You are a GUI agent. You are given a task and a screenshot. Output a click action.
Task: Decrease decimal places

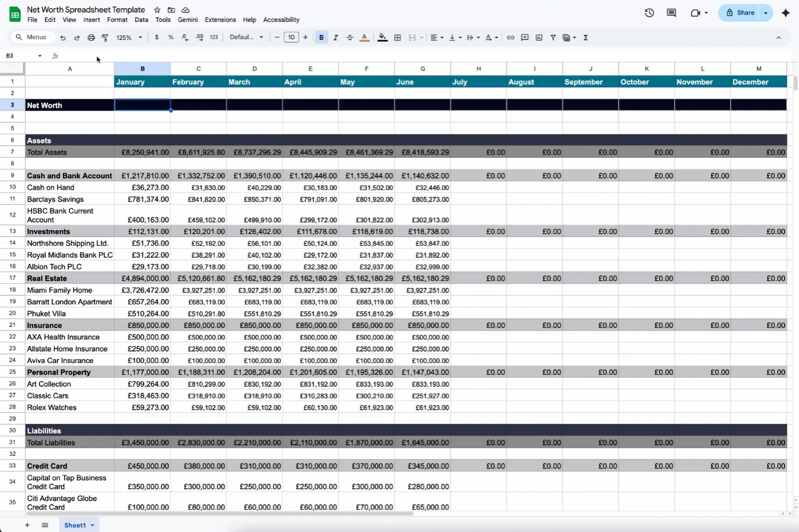(x=185, y=37)
